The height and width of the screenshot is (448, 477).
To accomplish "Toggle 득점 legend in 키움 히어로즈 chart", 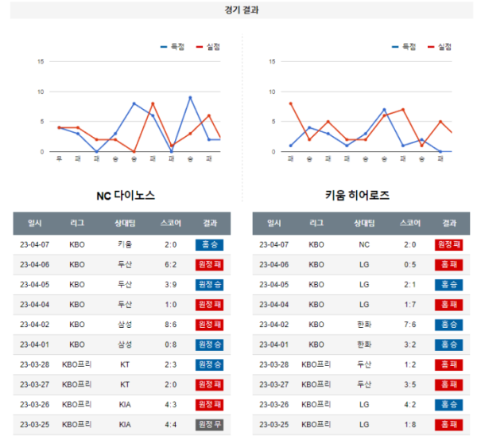I will coord(404,47).
